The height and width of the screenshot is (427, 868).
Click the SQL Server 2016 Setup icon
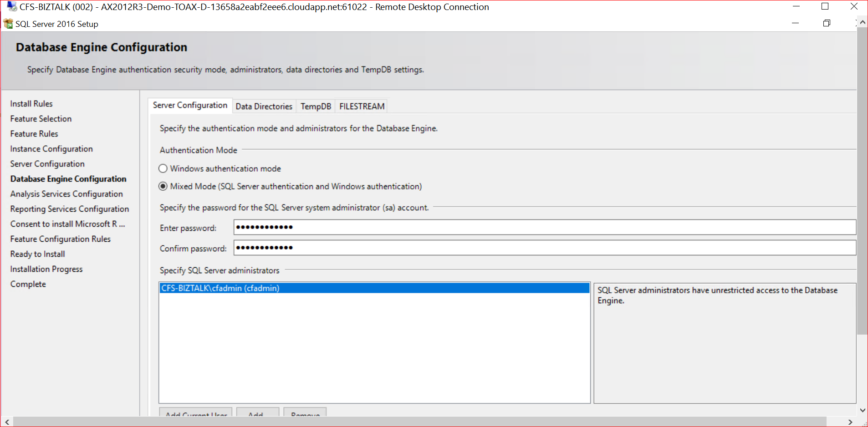8,24
